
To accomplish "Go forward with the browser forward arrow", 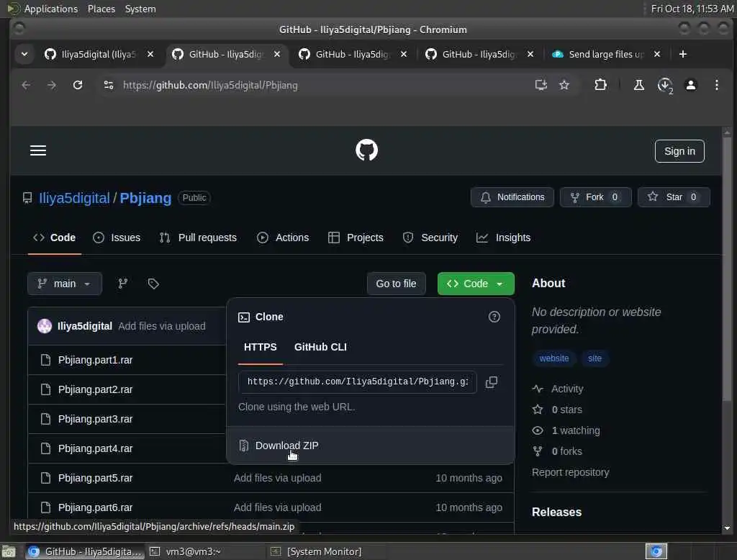I will (52, 85).
